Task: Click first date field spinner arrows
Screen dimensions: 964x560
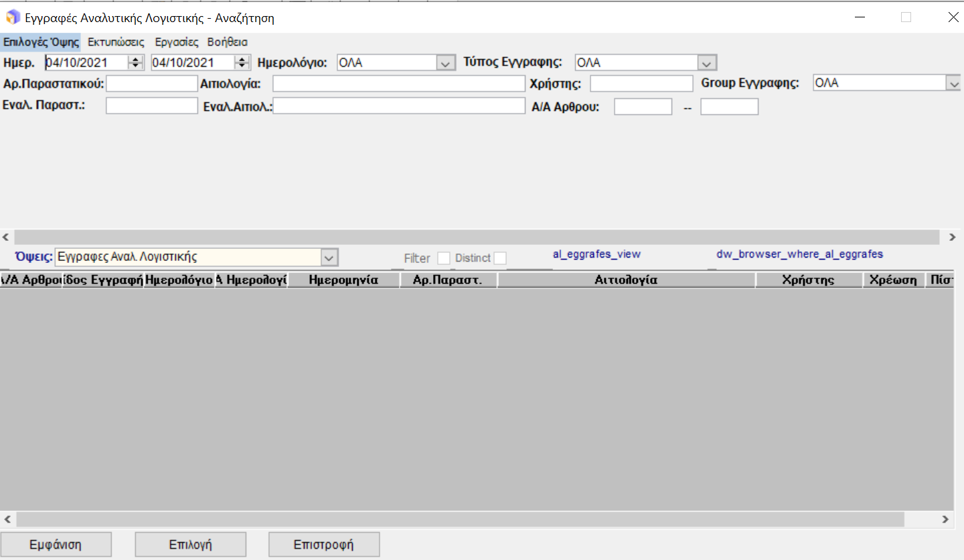Action: 136,62
